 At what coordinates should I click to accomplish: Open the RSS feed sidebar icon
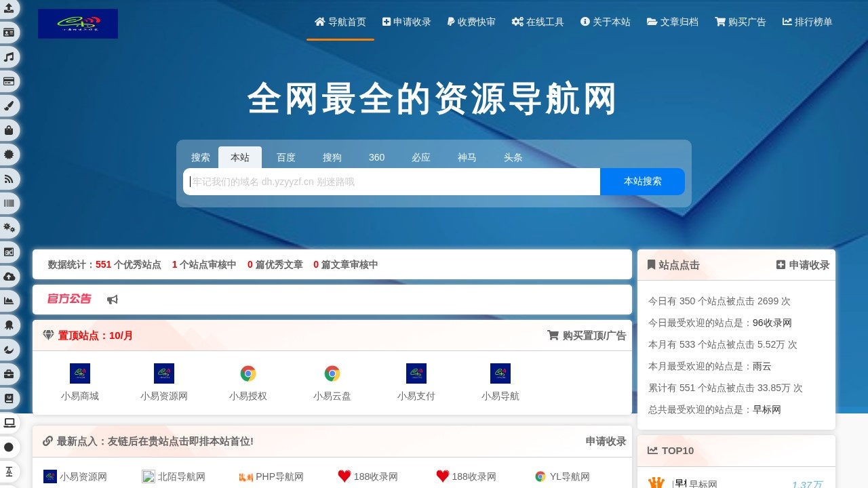[x=9, y=179]
